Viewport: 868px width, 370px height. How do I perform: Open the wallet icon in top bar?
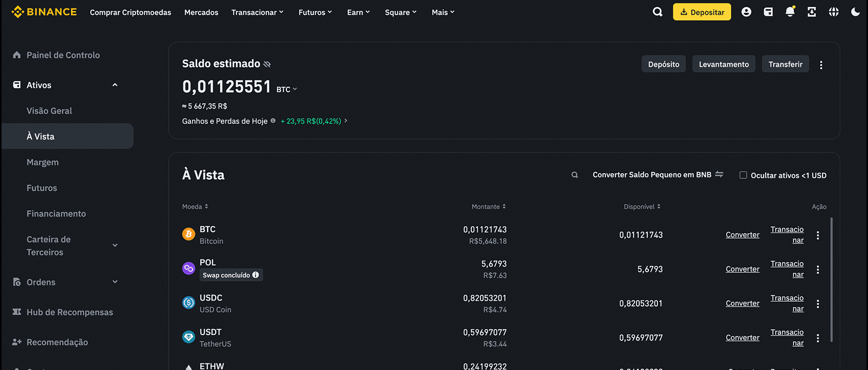pos(768,12)
